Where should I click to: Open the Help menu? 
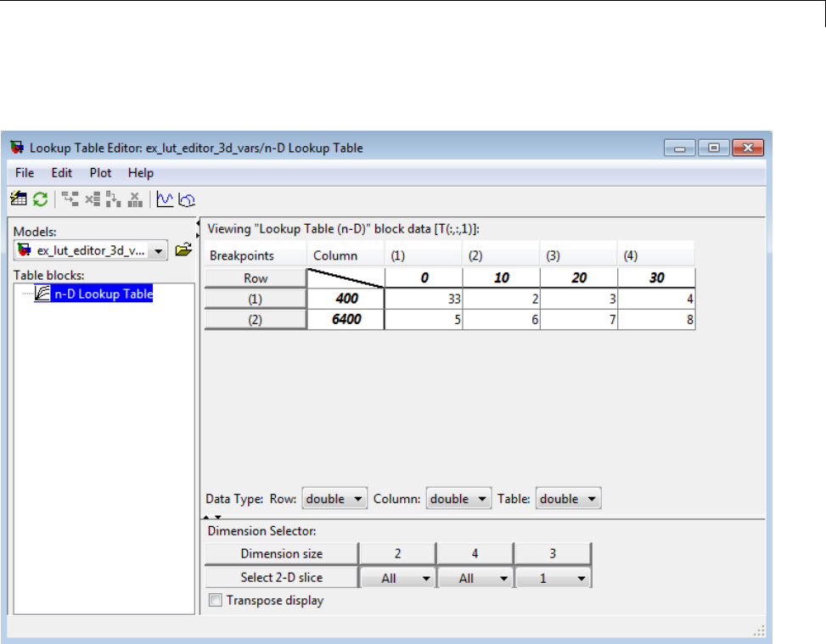pos(141,173)
